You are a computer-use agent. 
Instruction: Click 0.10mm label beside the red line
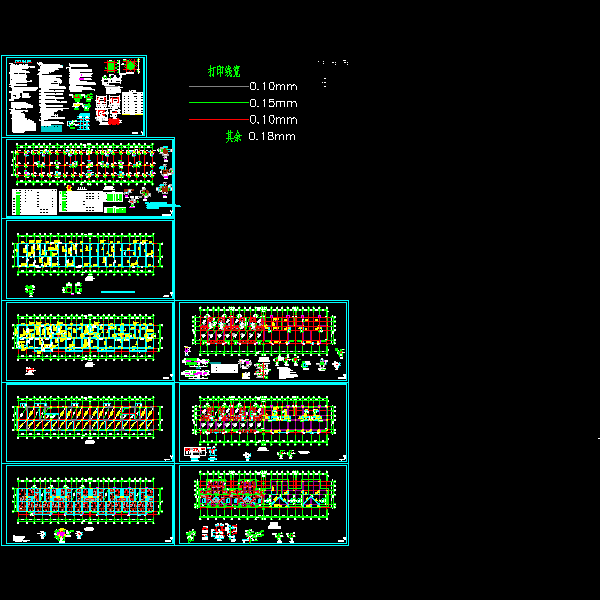(x=273, y=120)
